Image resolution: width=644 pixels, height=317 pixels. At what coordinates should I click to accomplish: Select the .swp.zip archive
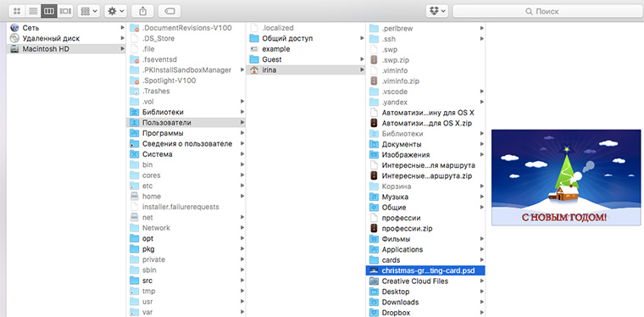pyautogui.click(x=426, y=60)
